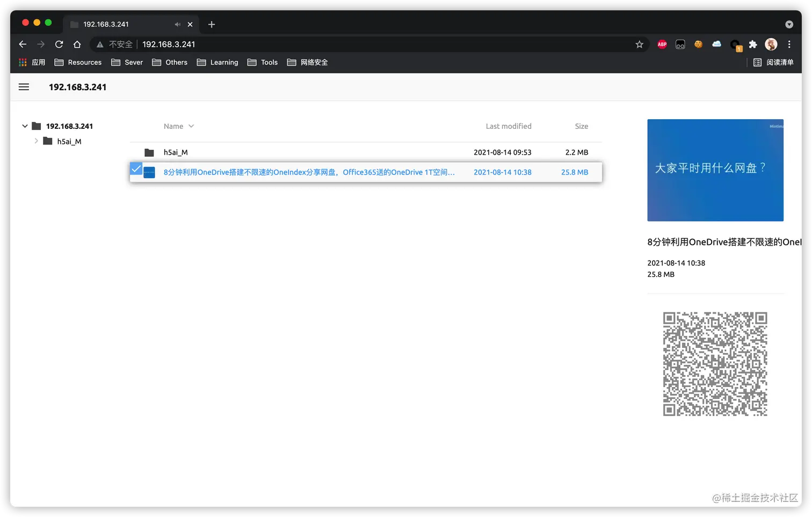
Task: Open Chrome three-dot menu
Action: [x=789, y=45]
